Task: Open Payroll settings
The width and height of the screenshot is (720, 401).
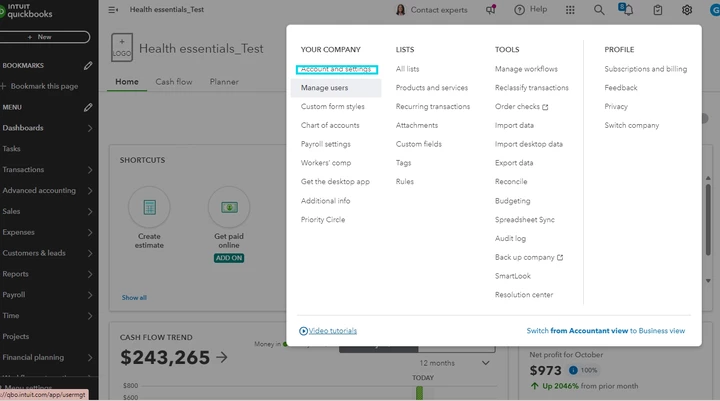Action: pyautogui.click(x=326, y=144)
